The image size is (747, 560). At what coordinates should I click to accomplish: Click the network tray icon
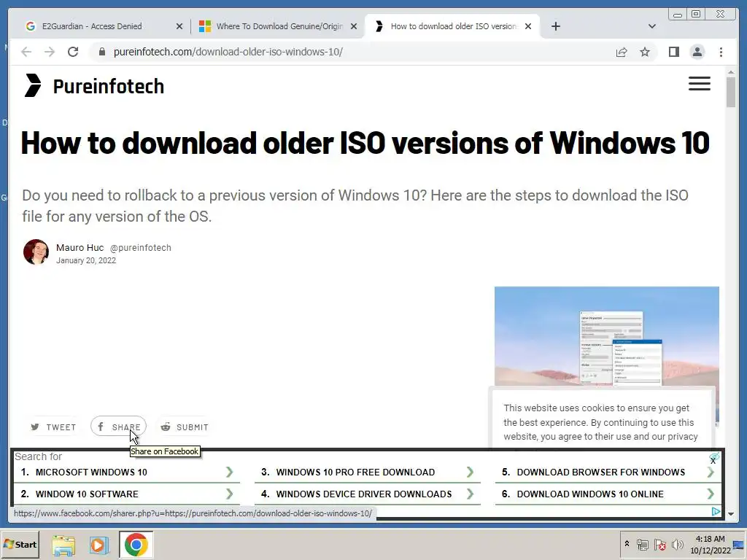[x=643, y=545]
